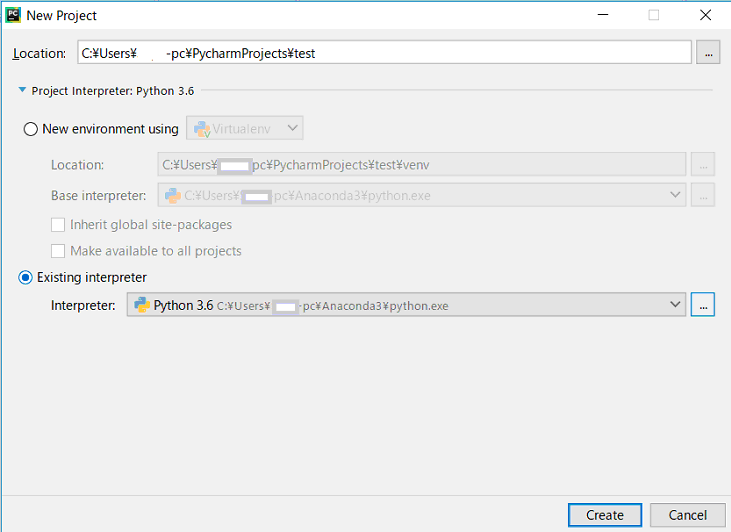Browse for venv Location with ... button
The width and height of the screenshot is (731, 532).
pyautogui.click(x=703, y=165)
